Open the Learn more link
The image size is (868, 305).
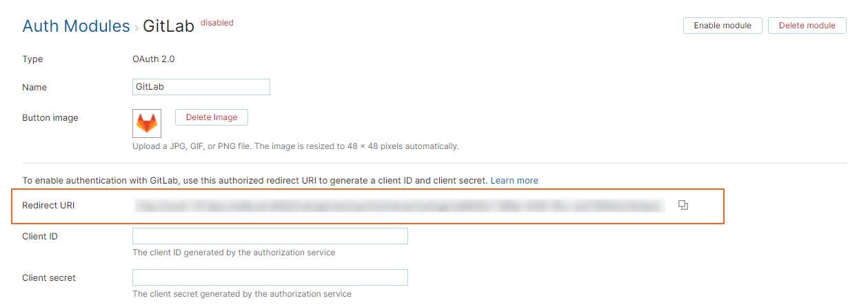pos(514,180)
